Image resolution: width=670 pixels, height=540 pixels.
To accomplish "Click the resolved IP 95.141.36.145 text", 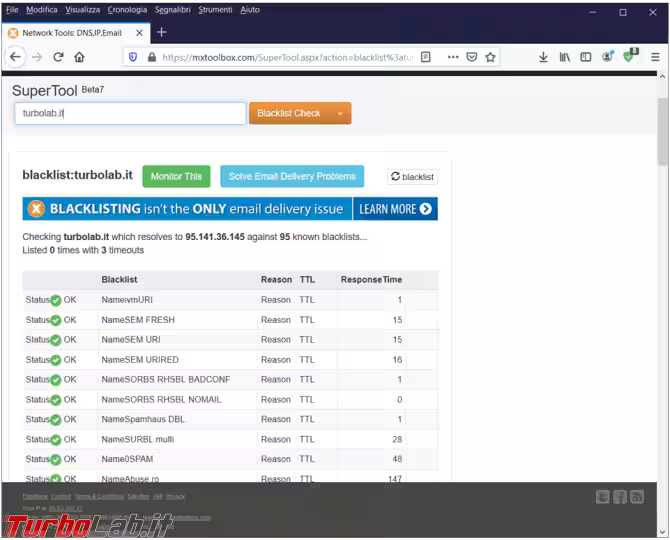I will 215,237.
